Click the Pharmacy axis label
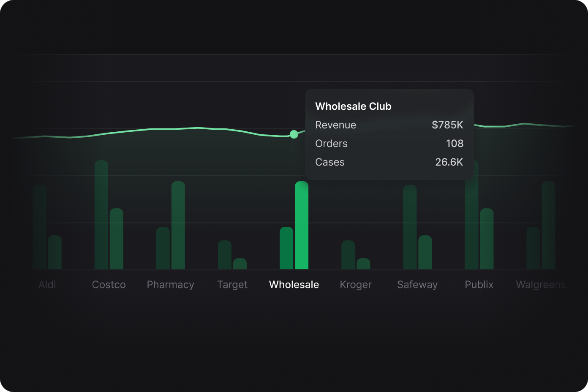This screenshot has height=392, width=588. (x=170, y=285)
